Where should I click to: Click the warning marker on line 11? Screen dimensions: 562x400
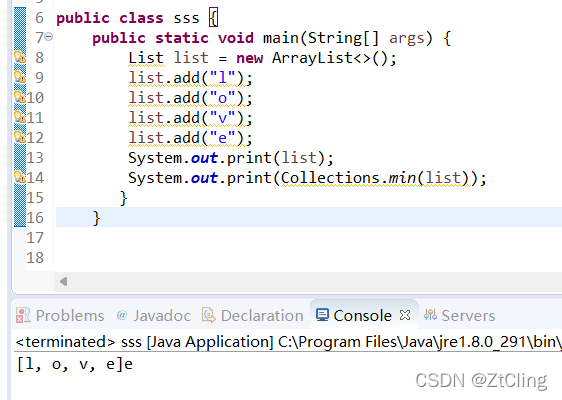tap(20, 118)
